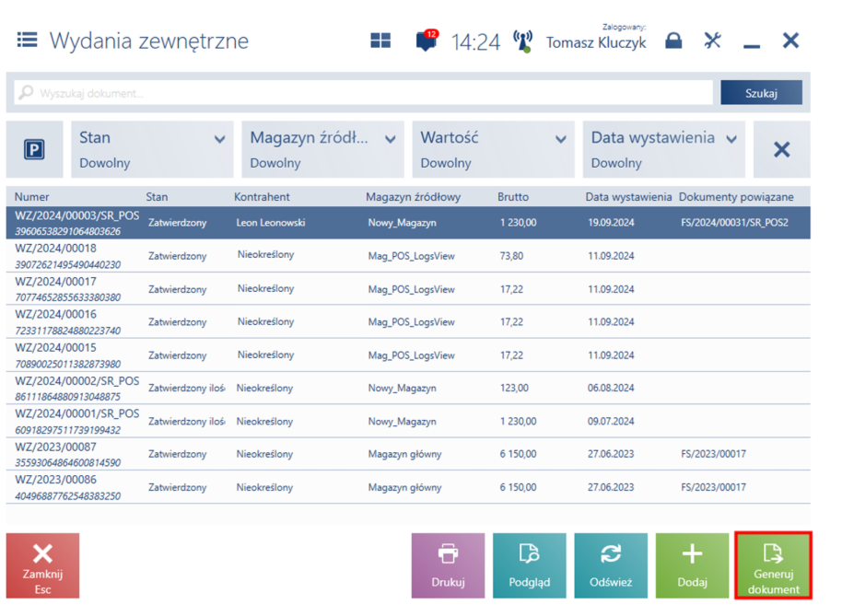Open notifications with 12 badge
The height and width of the screenshot is (616, 842).
click(x=426, y=41)
